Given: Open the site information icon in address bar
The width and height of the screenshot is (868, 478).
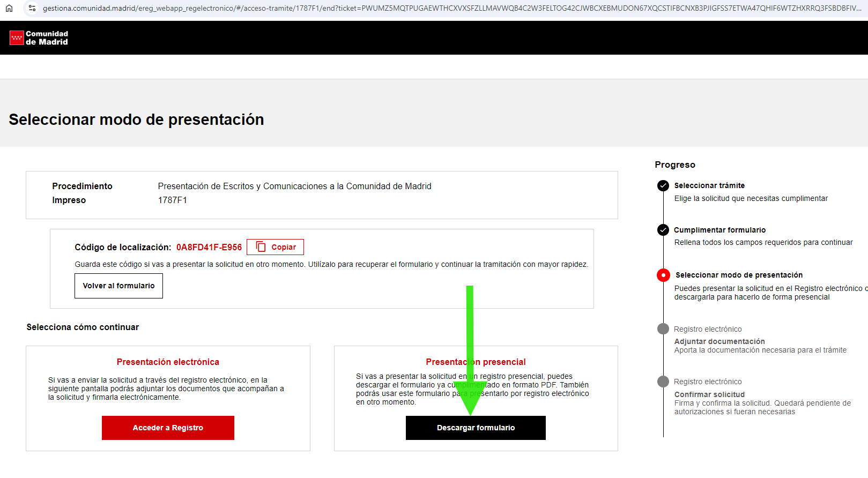Looking at the screenshot, I should [x=32, y=8].
